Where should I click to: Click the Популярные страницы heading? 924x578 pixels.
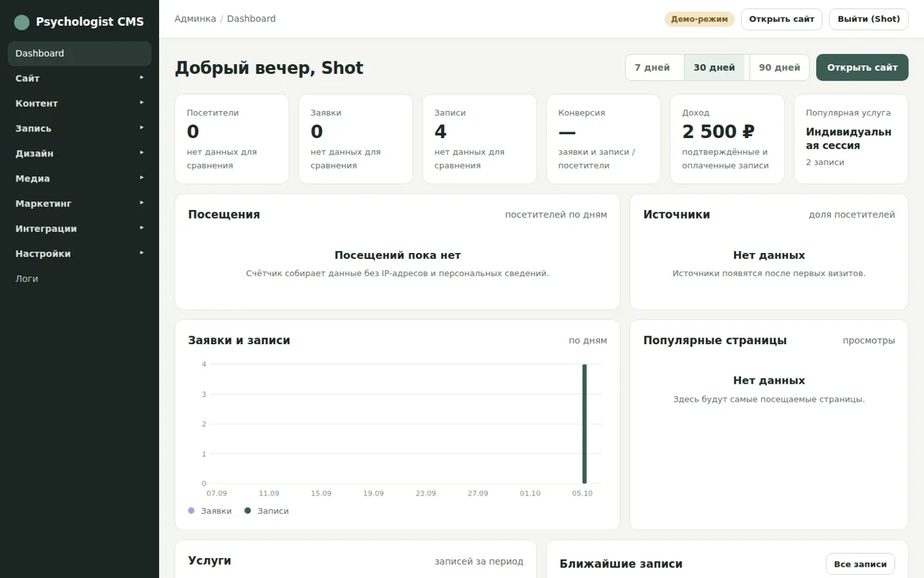pyautogui.click(x=715, y=341)
